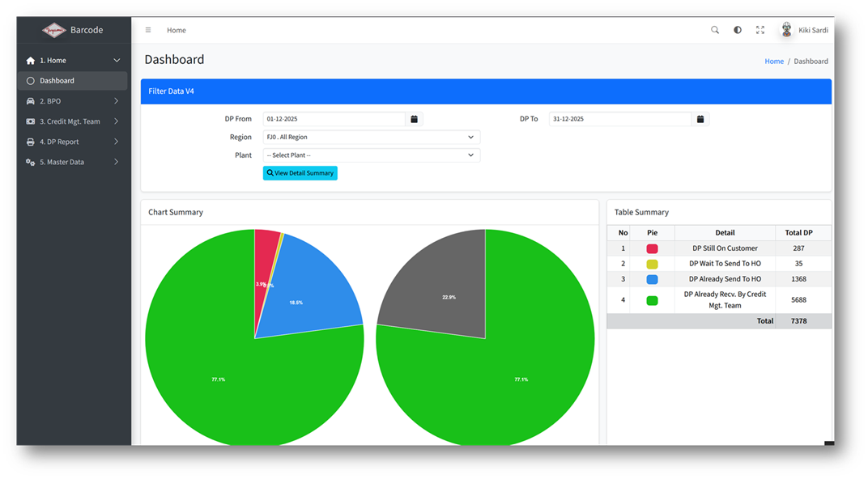The width and height of the screenshot is (868, 479).
Task: Open calendar picker for DP From date
Action: pyautogui.click(x=414, y=119)
